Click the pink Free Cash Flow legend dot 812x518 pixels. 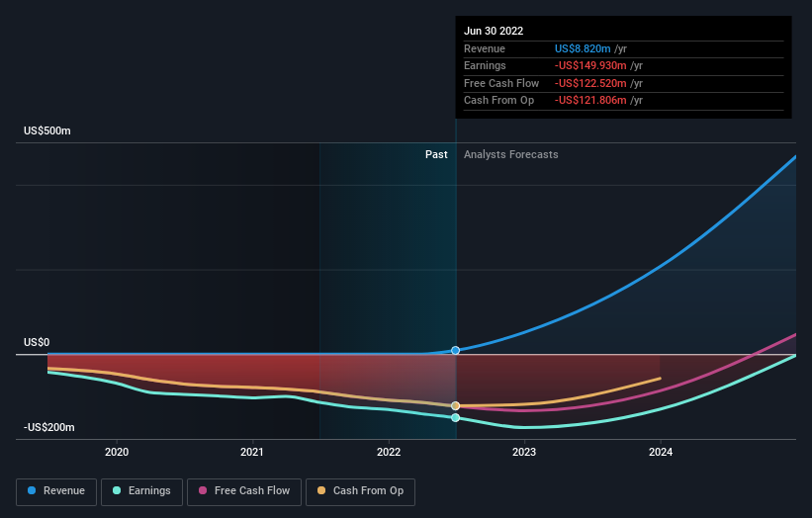pos(203,490)
